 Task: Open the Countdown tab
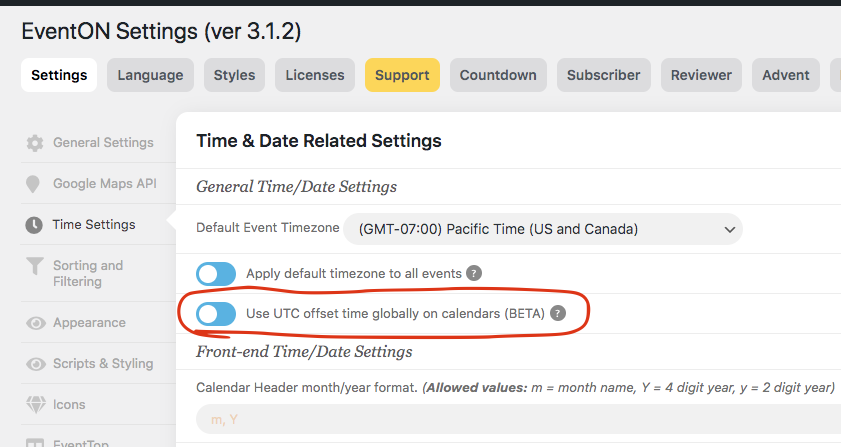[x=498, y=75]
